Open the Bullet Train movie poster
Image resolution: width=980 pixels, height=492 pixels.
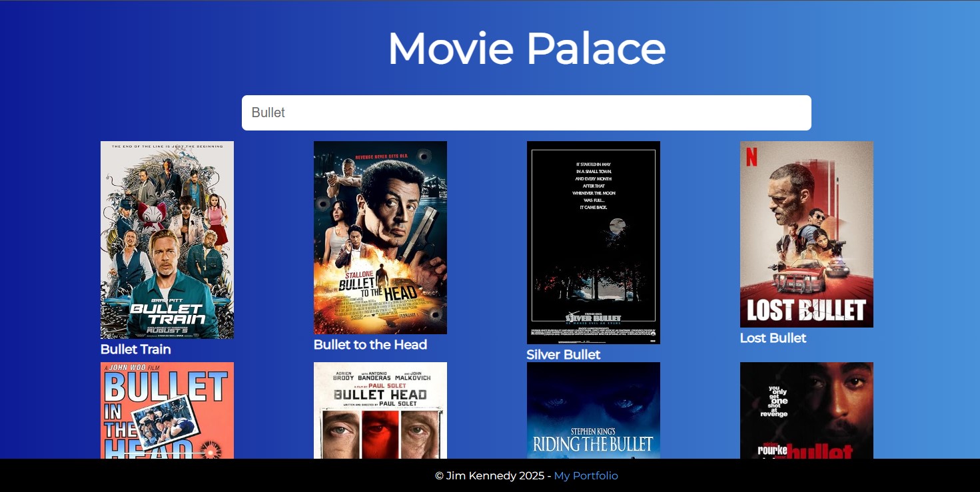click(167, 240)
